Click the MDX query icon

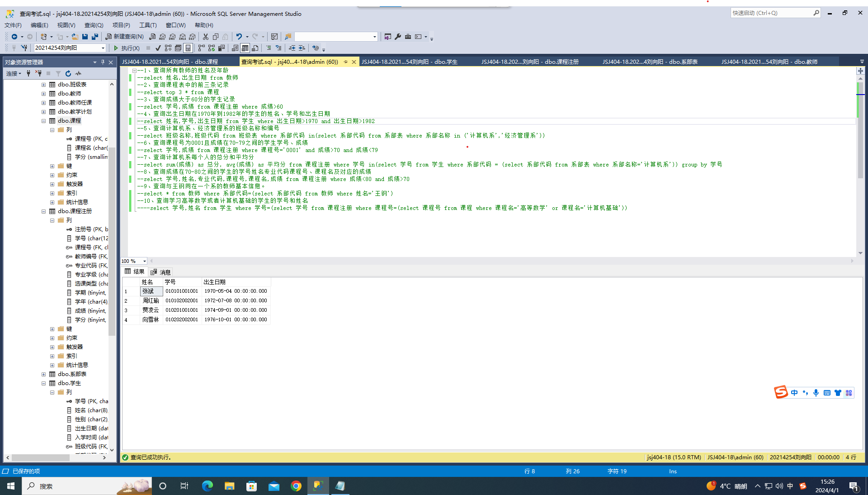tap(162, 37)
